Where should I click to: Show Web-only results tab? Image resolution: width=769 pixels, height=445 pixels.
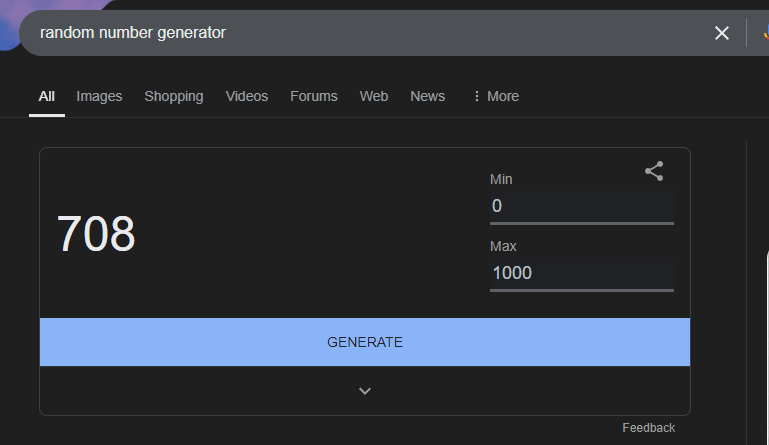coord(374,96)
